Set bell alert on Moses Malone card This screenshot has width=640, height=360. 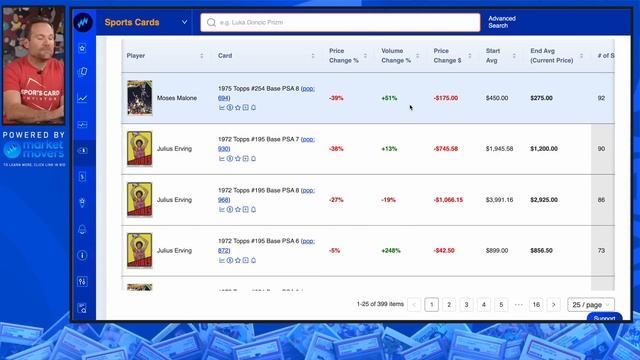pyautogui.click(x=253, y=108)
